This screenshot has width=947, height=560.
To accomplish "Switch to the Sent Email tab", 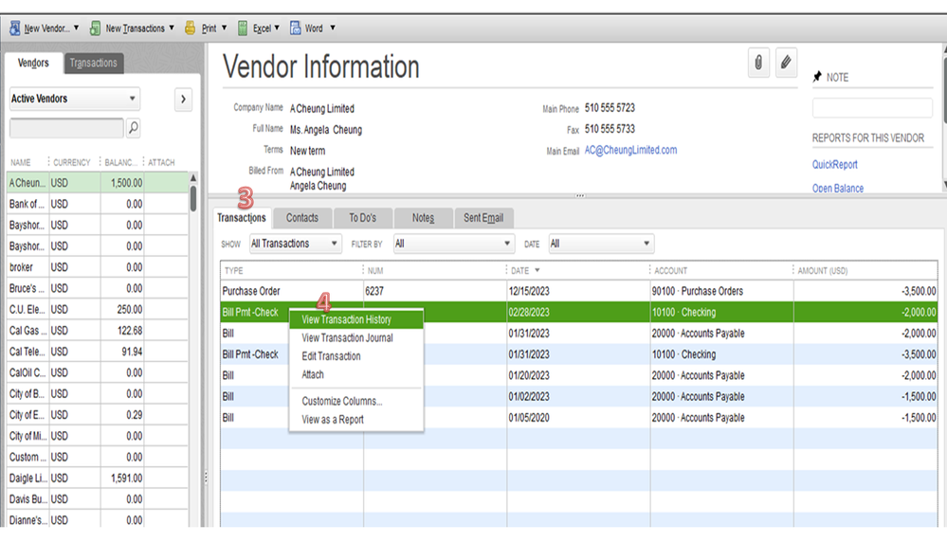I will pyautogui.click(x=483, y=218).
